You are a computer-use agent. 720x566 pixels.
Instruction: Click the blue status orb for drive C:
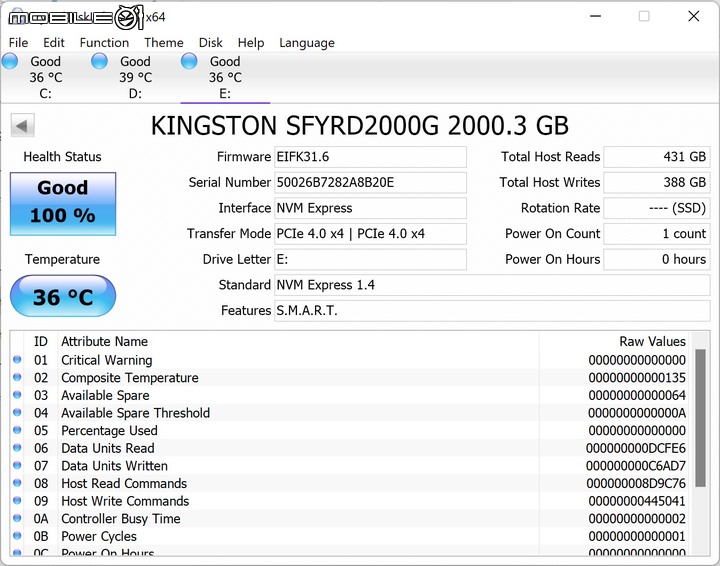(10, 61)
